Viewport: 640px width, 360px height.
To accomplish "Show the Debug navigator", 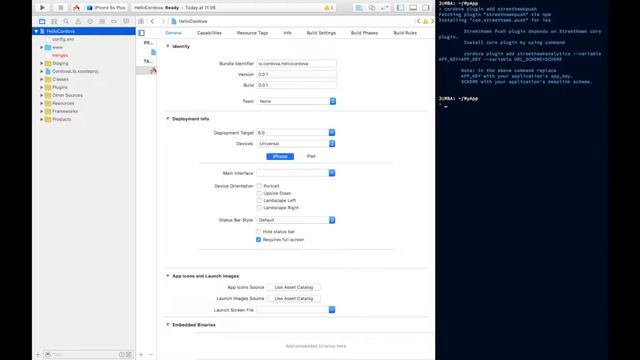I will 102,21.
